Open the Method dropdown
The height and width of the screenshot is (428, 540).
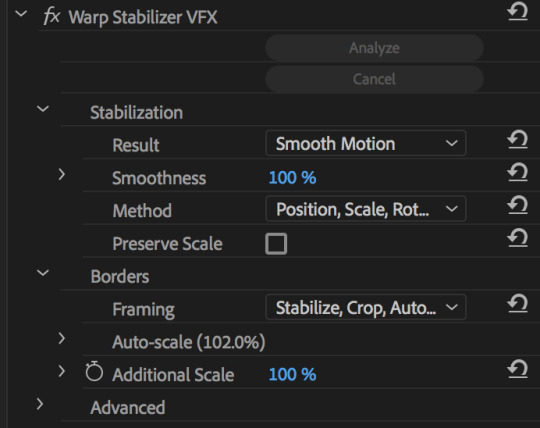click(x=366, y=209)
